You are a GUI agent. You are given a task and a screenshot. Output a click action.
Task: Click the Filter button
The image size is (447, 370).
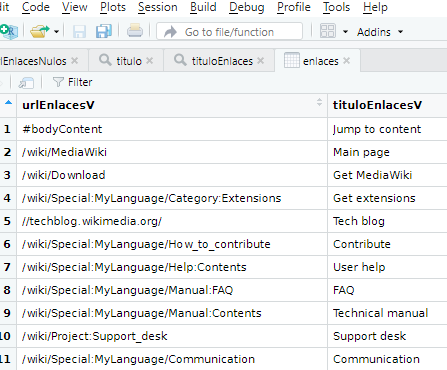click(x=72, y=82)
